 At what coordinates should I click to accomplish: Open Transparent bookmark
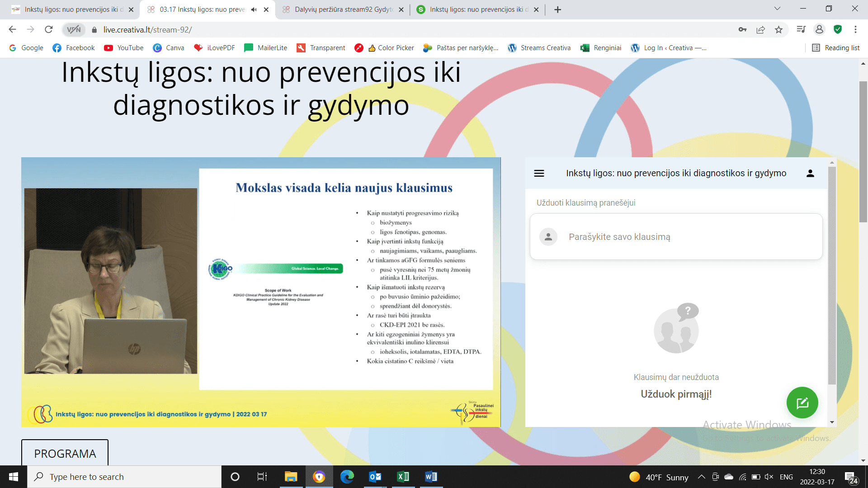coord(321,48)
